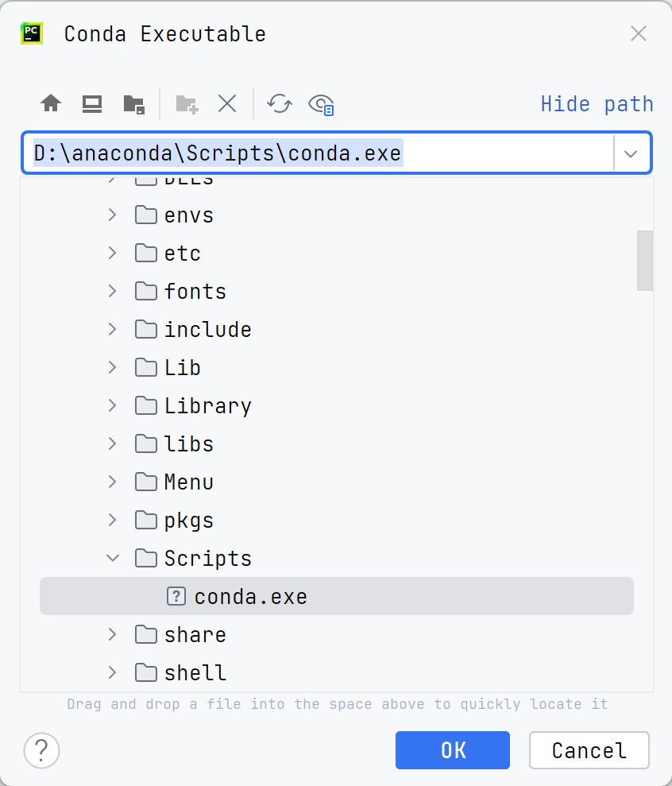
Task: Create a new directory via toolbar icon
Action: [x=187, y=104]
